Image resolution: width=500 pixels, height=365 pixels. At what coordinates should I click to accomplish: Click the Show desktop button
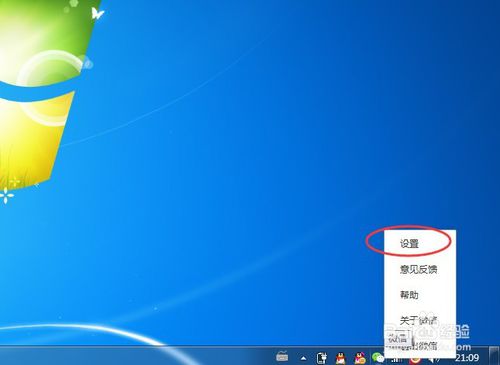pyautogui.click(x=495, y=356)
